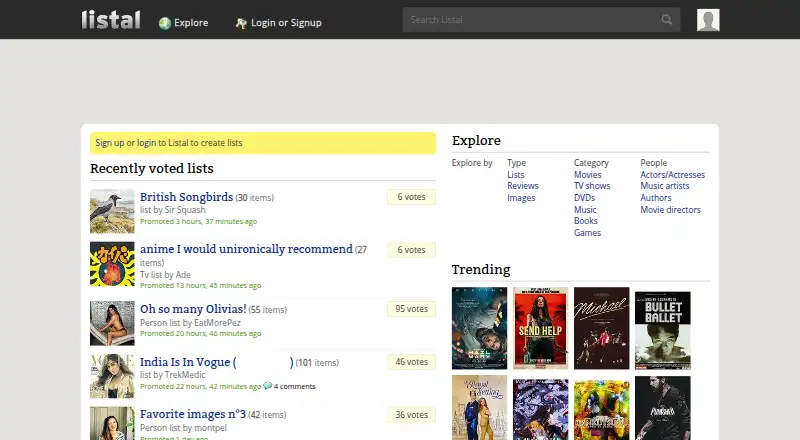This screenshot has width=800, height=440.
Task: Click the Oh so many Olivias! thumbnail
Action: tap(112, 323)
